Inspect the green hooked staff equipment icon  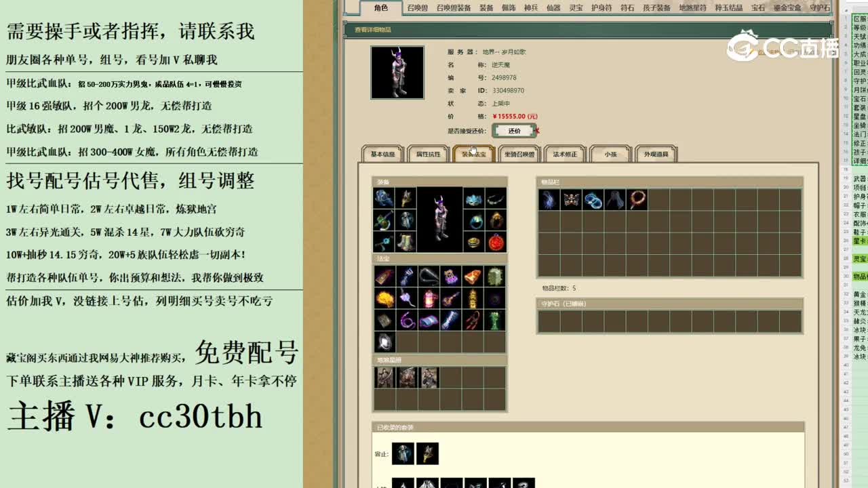(384, 220)
